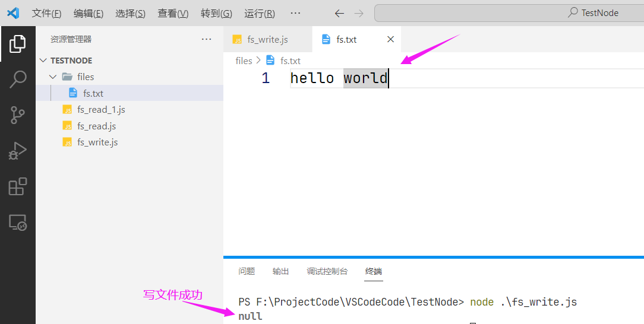
Task: Open the Run and Debug view
Action: click(17, 151)
